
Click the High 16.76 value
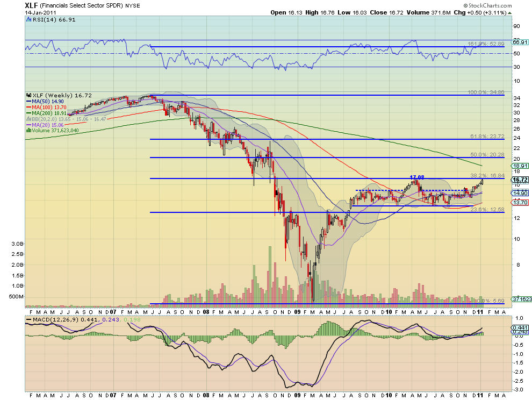pyautogui.click(x=320, y=12)
